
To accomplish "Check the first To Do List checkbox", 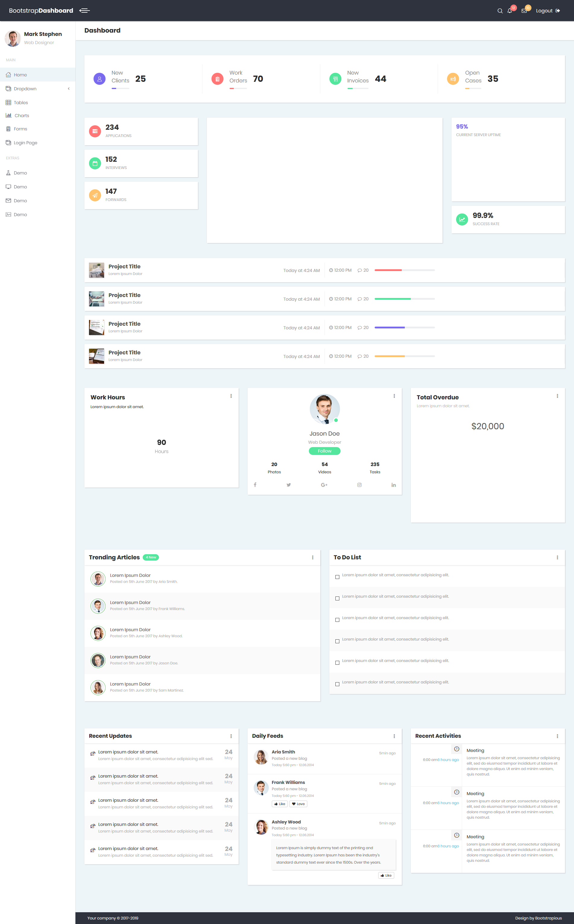I will [x=337, y=577].
